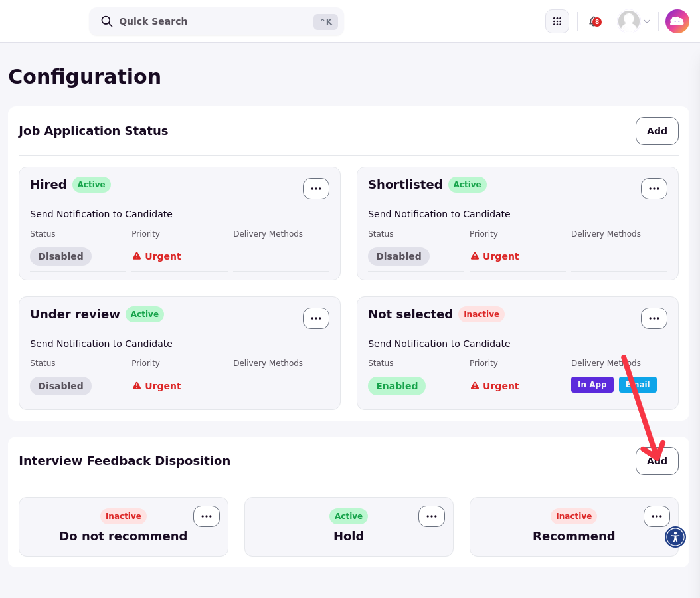700x598 pixels.
Task: Click Urgent warning icon in Hired card
Action: [x=137, y=256]
